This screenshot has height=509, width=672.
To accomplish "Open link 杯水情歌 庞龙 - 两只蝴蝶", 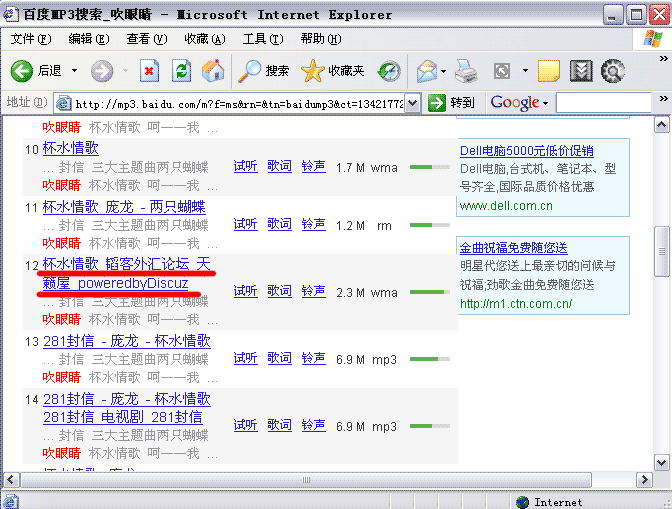I will 124,207.
